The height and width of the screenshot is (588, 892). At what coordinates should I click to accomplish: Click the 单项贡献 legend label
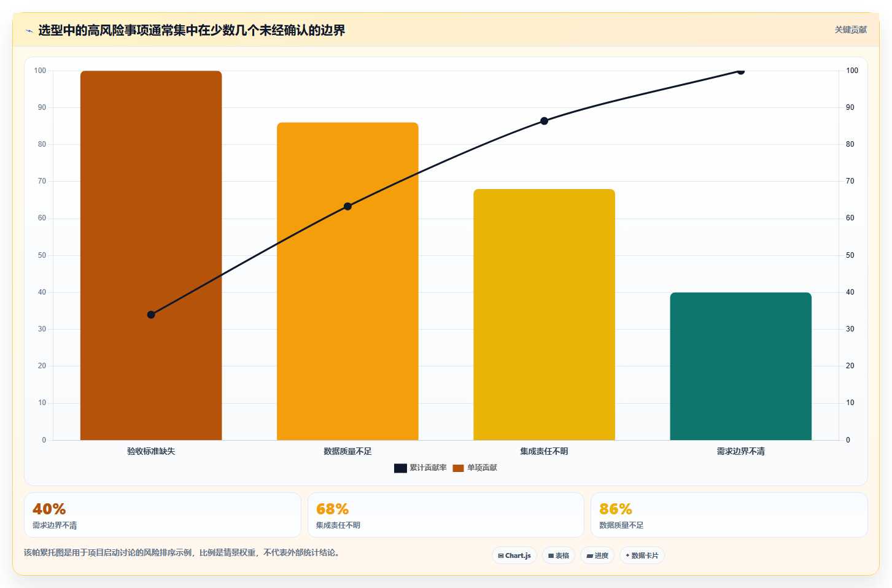[482, 468]
